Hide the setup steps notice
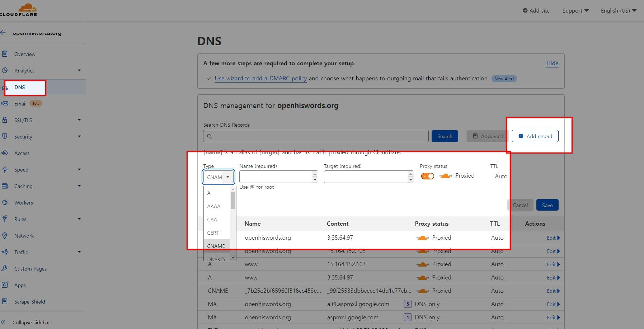The height and width of the screenshot is (329, 644). [552, 64]
